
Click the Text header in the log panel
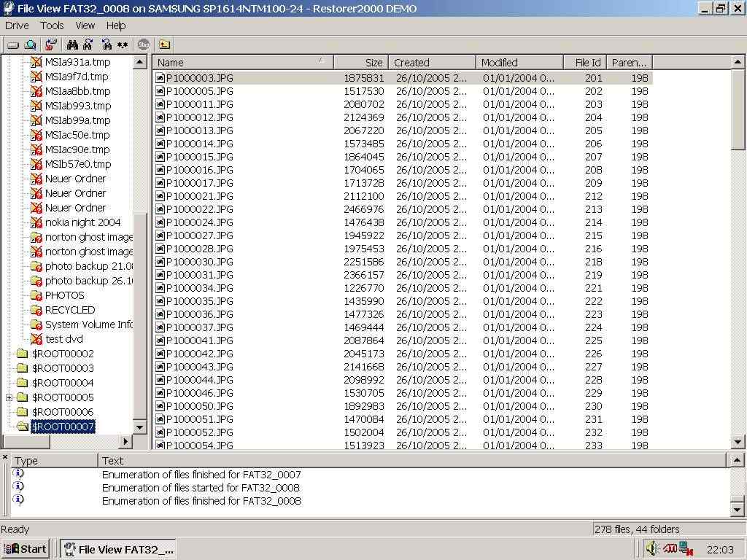[412, 461]
